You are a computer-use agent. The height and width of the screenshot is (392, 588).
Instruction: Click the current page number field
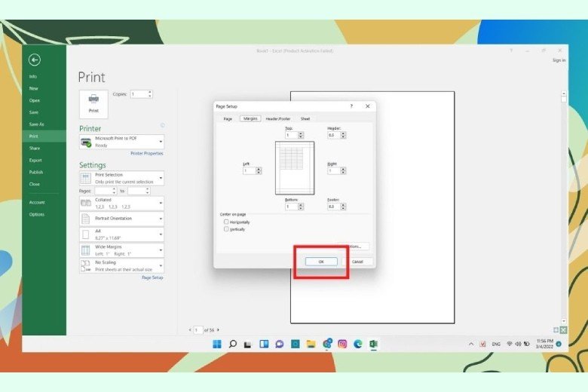point(198,330)
